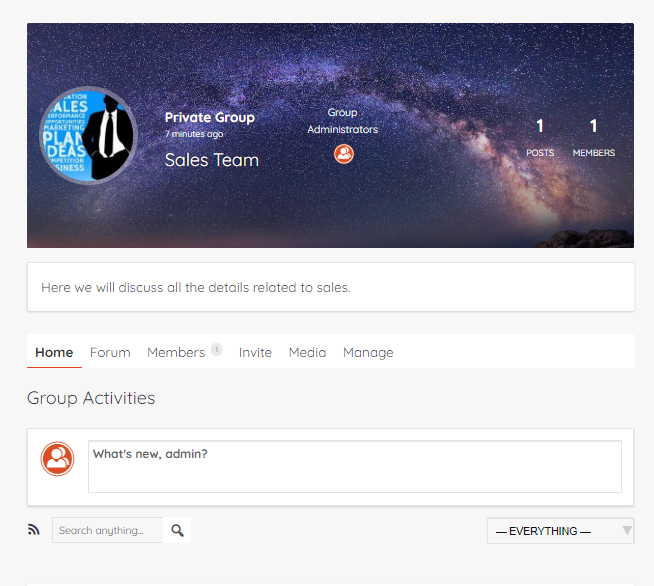This screenshot has width=654, height=586.
Task: Open the Media tab
Action: pyautogui.click(x=307, y=352)
